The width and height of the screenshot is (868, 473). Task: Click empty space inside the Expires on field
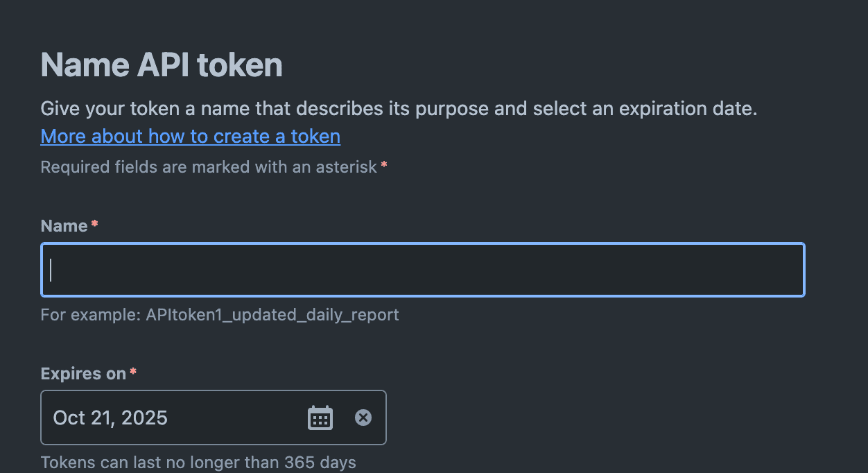click(x=236, y=418)
